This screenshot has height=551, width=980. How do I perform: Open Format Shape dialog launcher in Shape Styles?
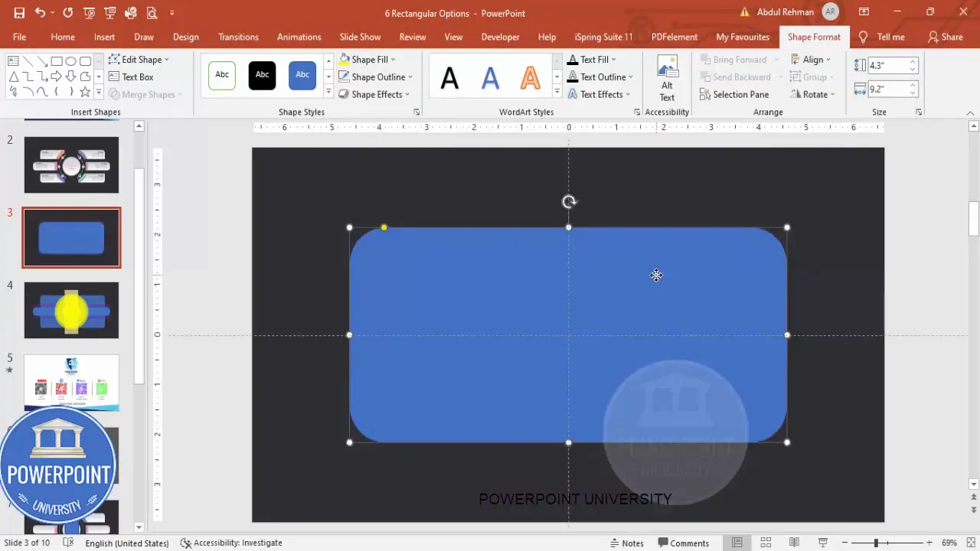[x=416, y=112]
